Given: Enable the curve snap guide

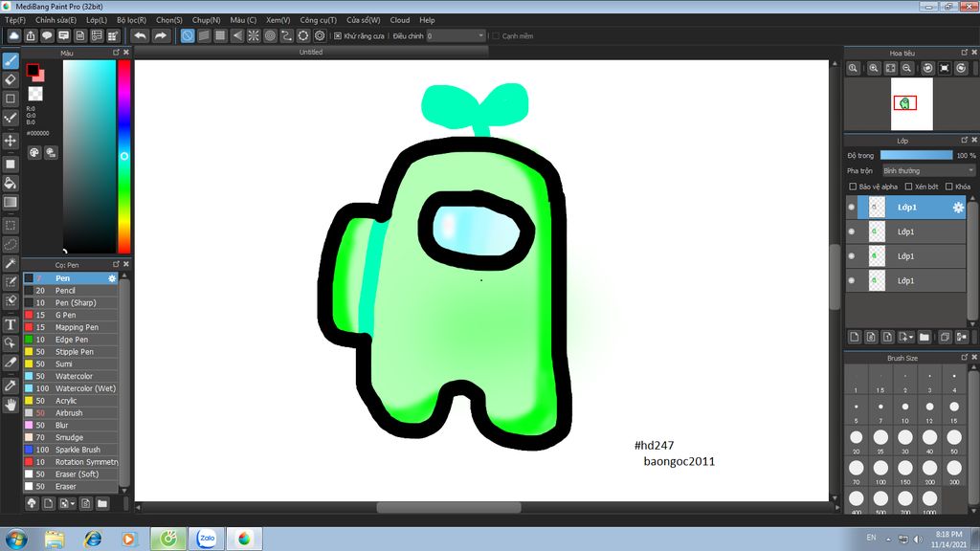Looking at the screenshot, I should (x=286, y=35).
